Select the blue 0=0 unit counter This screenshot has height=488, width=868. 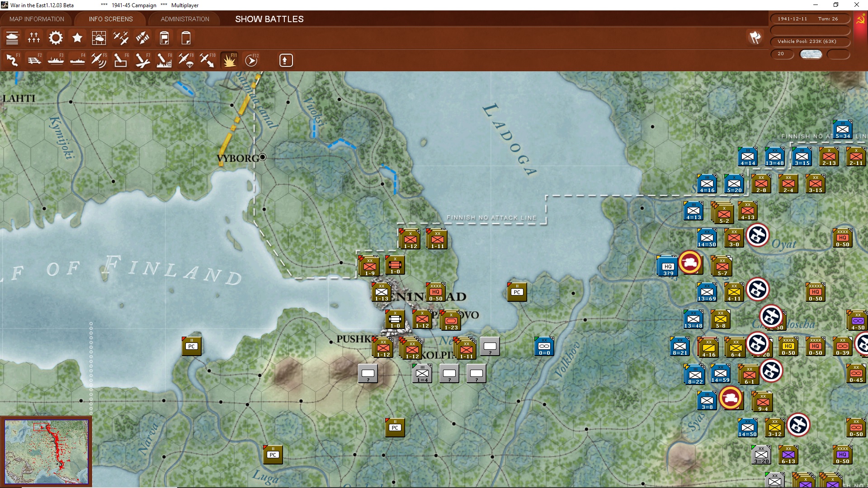point(544,347)
